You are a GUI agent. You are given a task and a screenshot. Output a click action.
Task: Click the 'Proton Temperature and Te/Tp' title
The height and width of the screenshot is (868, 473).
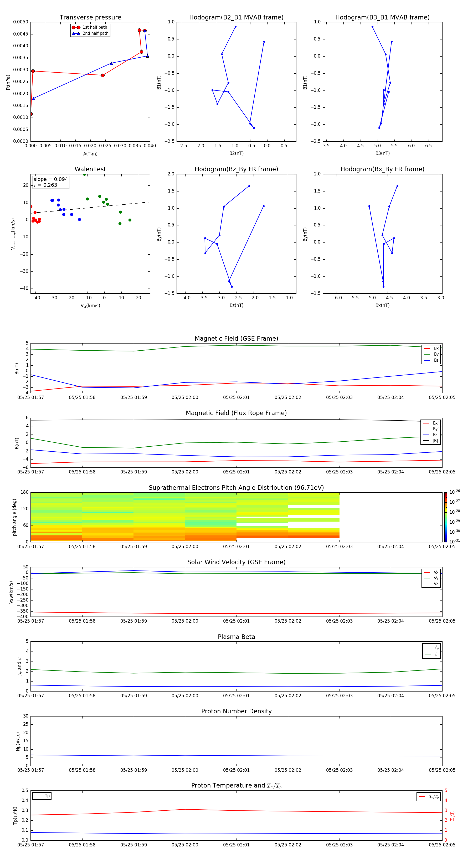pos(236,786)
